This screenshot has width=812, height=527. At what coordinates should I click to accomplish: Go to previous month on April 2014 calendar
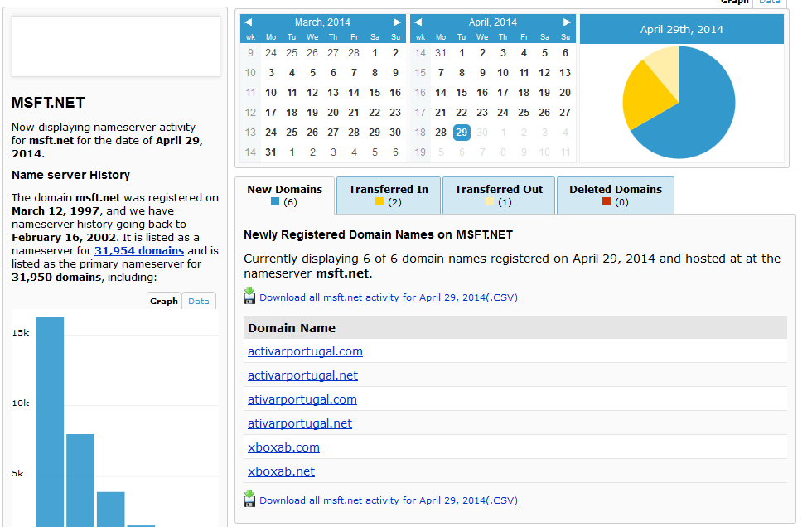tap(418, 22)
